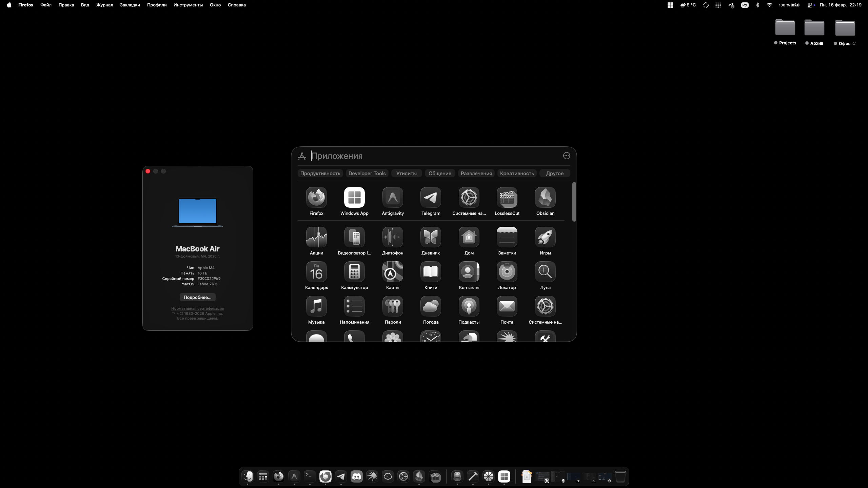Open Obsidian in the apps grid
This screenshot has width=868, height=488.
[545, 198]
